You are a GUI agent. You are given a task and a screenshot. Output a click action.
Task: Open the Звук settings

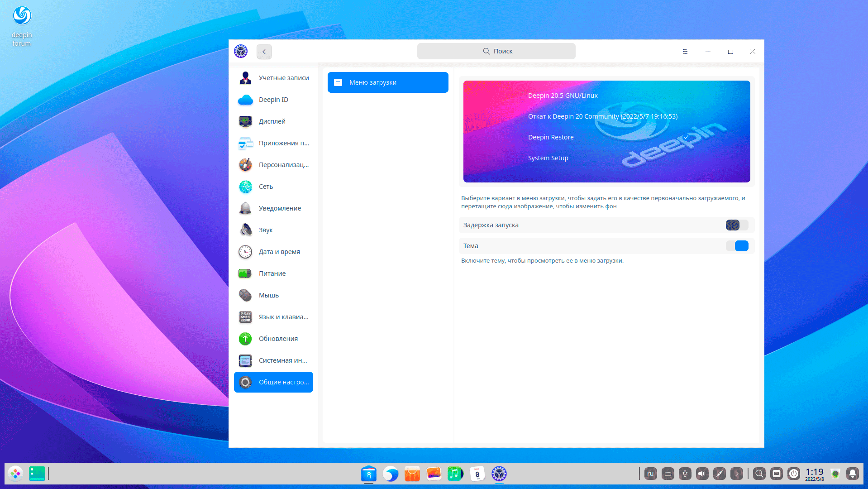click(x=273, y=230)
